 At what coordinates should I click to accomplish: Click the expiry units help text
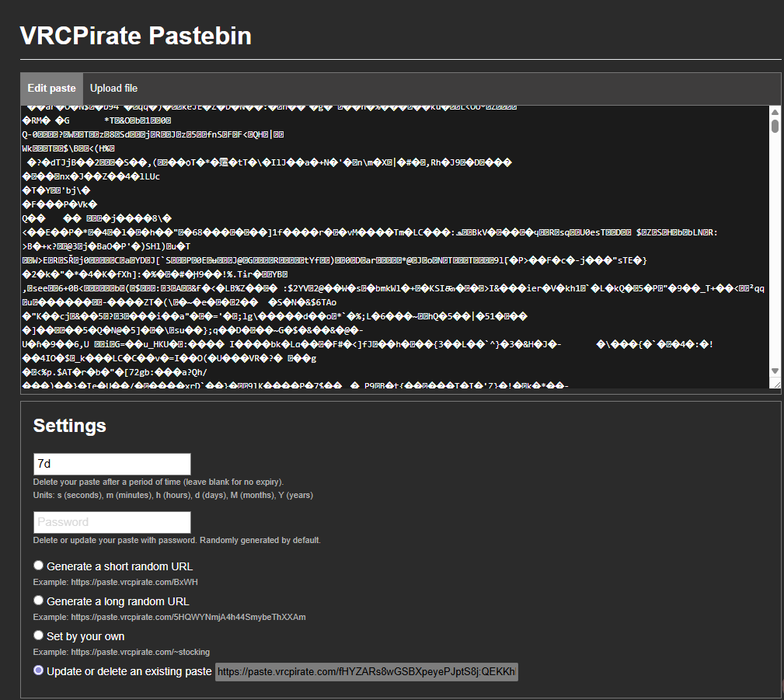[x=173, y=495]
